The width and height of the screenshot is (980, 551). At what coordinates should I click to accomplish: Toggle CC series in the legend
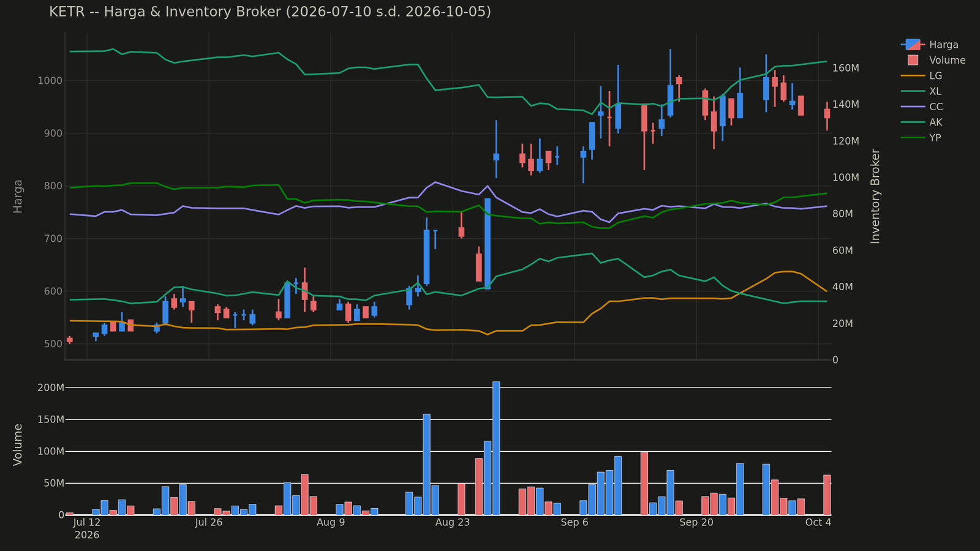click(922, 107)
